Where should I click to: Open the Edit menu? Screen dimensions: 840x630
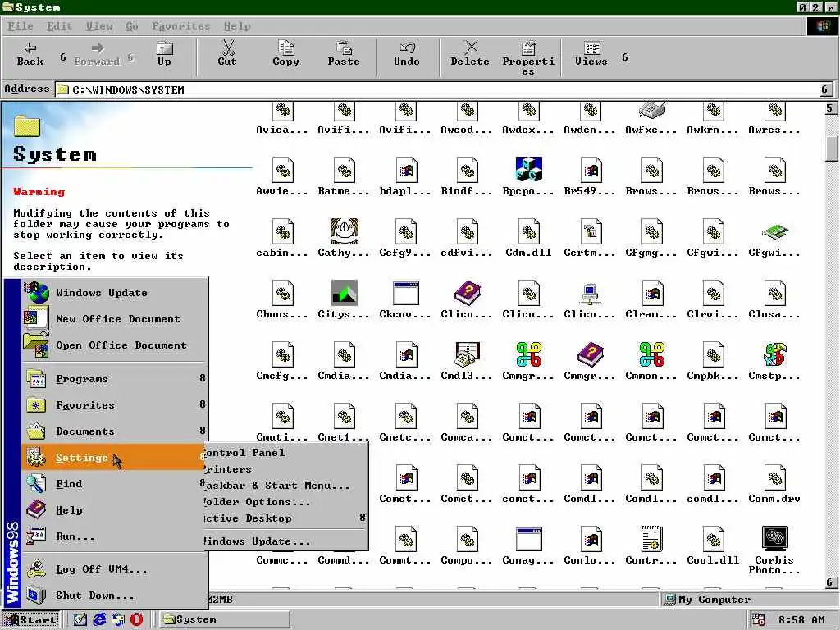coord(59,25)
